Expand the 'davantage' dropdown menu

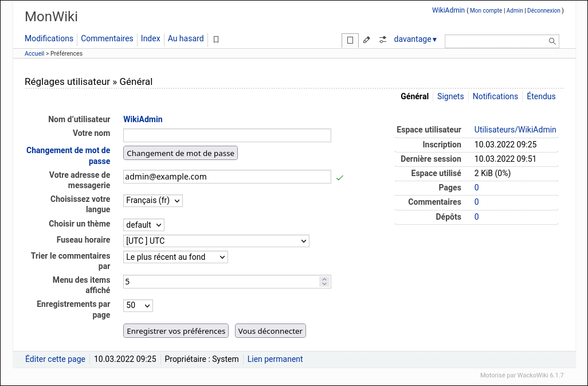click(415, 40)
